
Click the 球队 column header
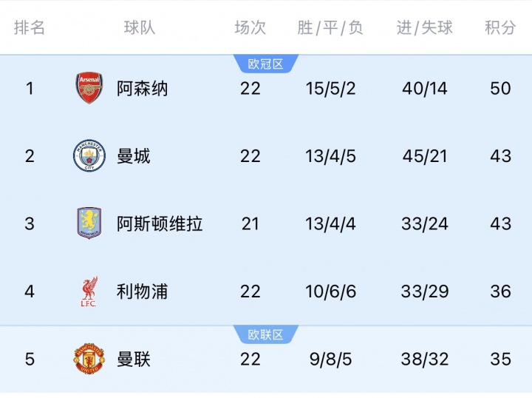(140, 27)
